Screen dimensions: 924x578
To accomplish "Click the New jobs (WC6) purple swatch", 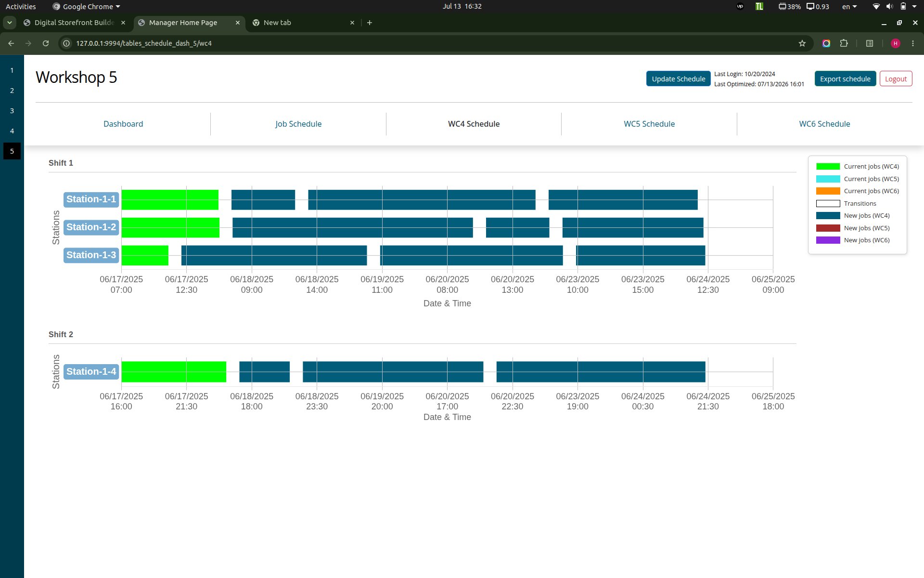I will [x=828, y=240].
